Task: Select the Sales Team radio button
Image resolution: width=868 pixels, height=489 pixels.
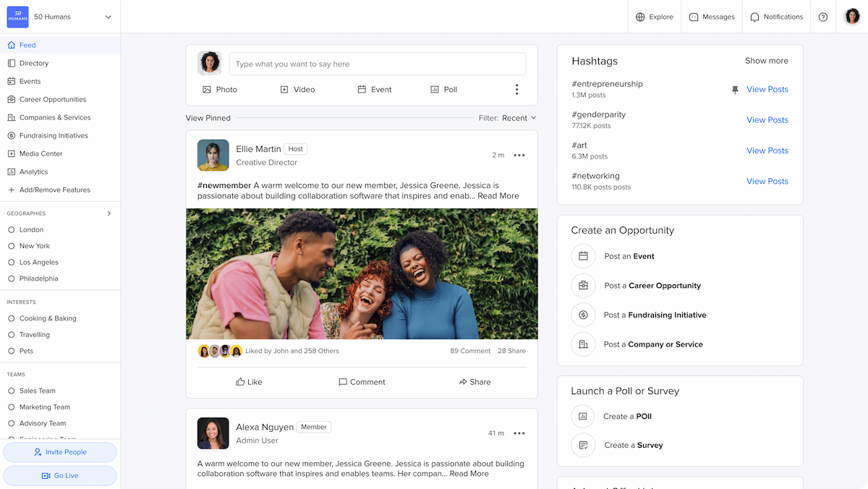Action: click(12, 391)
